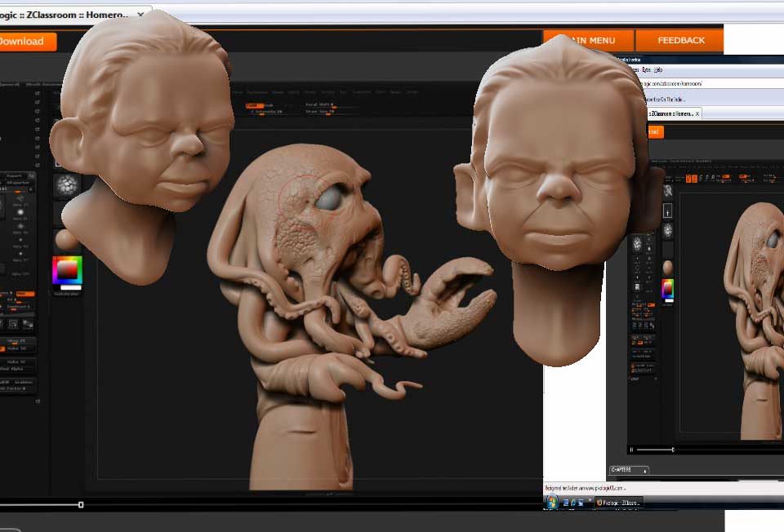Screen dimensions: 784x532
Task: Adjust the Draw Size slider in ZBrush
Action: click(x=327, y=112)
